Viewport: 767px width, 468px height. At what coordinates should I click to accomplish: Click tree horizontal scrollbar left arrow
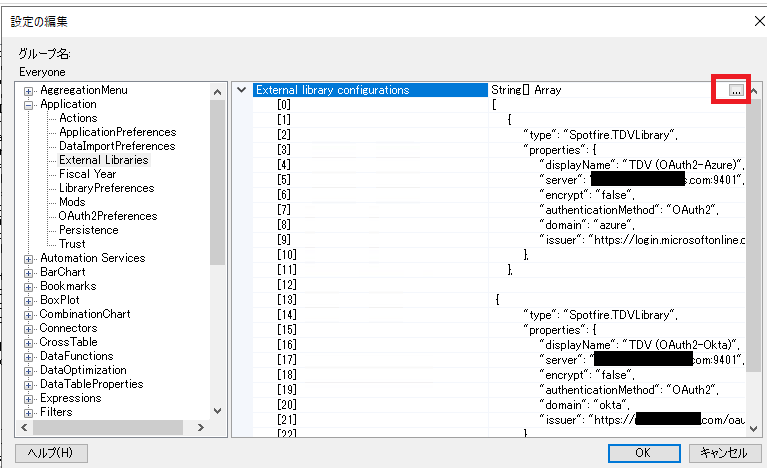click(x=24, y=427)
